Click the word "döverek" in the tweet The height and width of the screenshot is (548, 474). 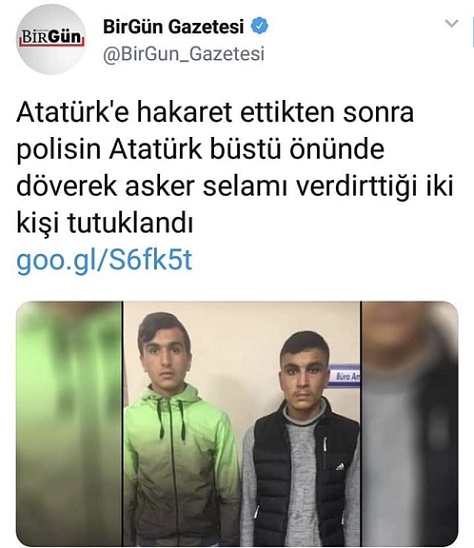click(x=66, y=186)
